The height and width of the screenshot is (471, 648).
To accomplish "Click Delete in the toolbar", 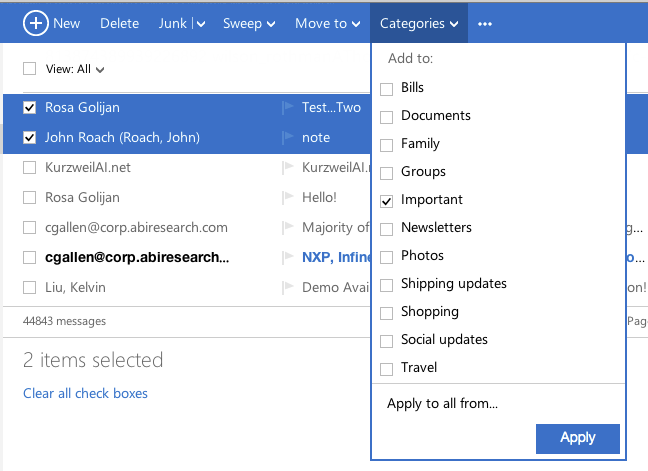I will pos(119,24).
